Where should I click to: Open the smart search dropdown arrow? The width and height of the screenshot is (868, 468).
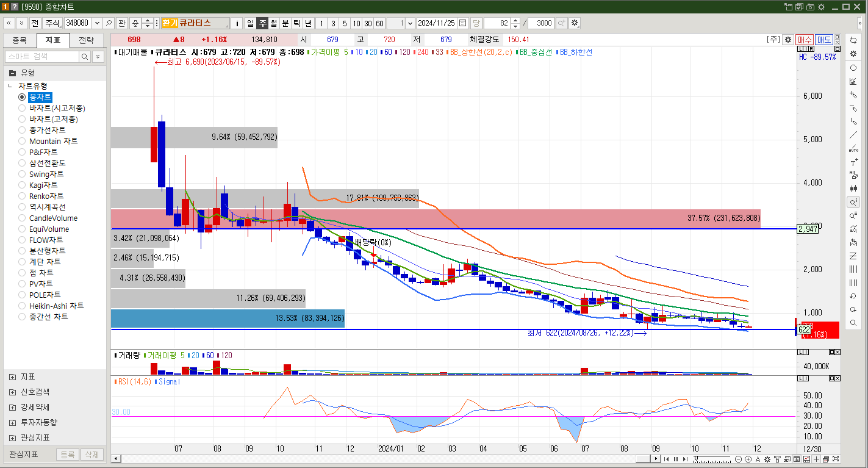coord(98,56)
